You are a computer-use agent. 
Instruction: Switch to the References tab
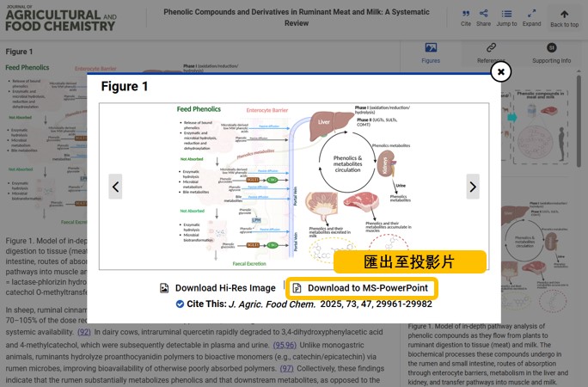491,52
